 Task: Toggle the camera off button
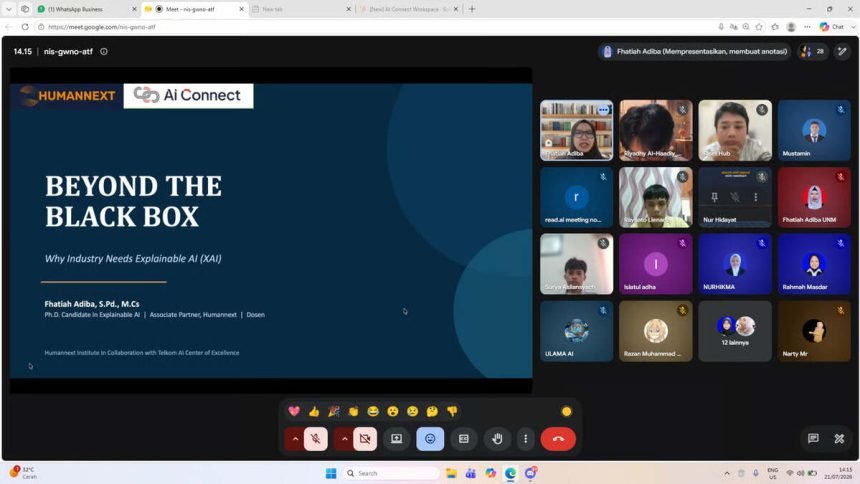point(365,439)
